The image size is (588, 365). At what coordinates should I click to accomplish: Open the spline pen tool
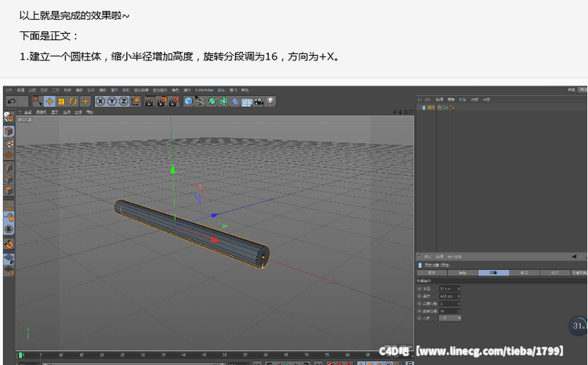click(200, 101)
